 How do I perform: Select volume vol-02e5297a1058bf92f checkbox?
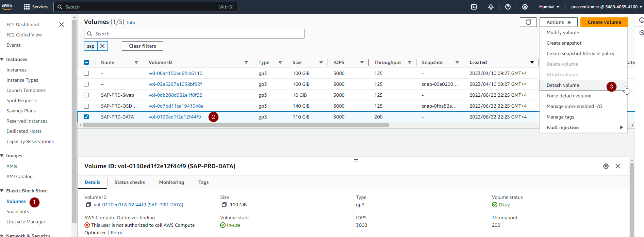(x=86, y=84)
